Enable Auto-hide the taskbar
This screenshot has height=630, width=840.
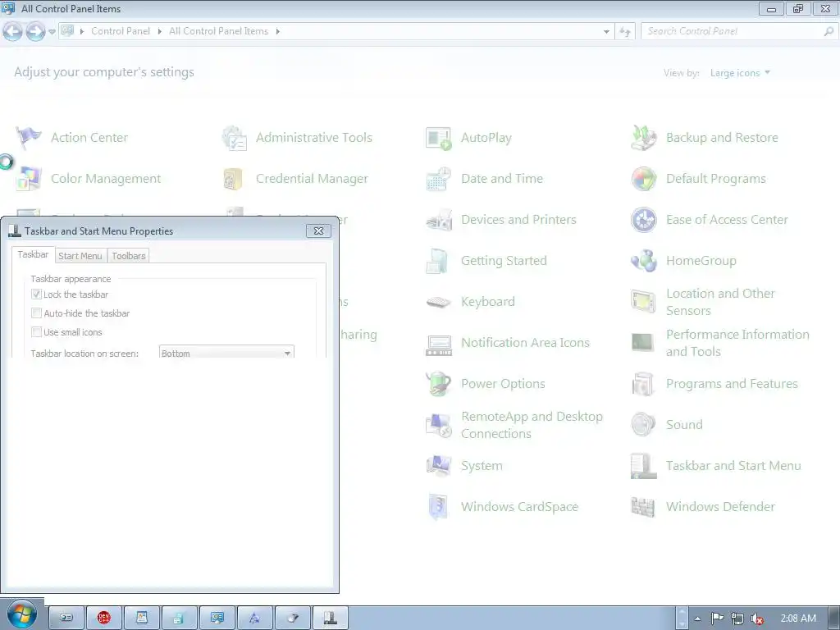coord(36,313)
